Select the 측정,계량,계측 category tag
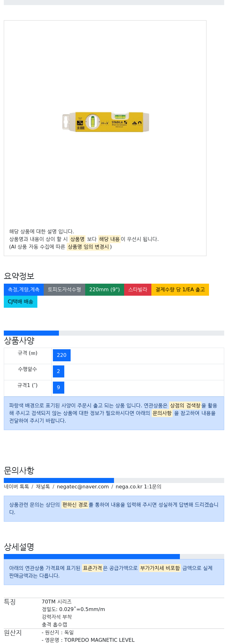This screenshot has height=644, width=228. coord(24,290)
